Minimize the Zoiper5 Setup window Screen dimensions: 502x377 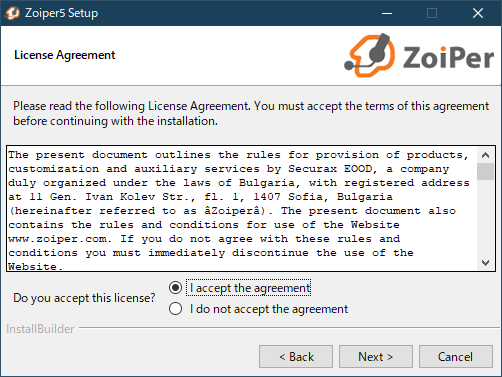(387, 13)
